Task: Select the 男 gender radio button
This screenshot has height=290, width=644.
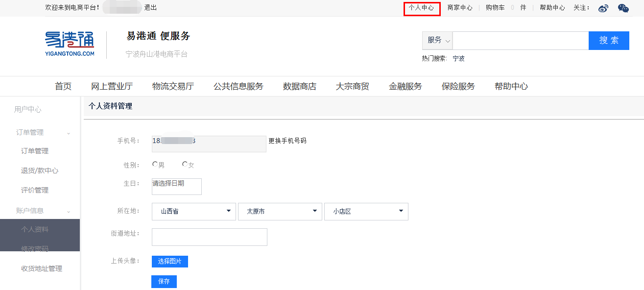Action: click(x=155, y=165)
